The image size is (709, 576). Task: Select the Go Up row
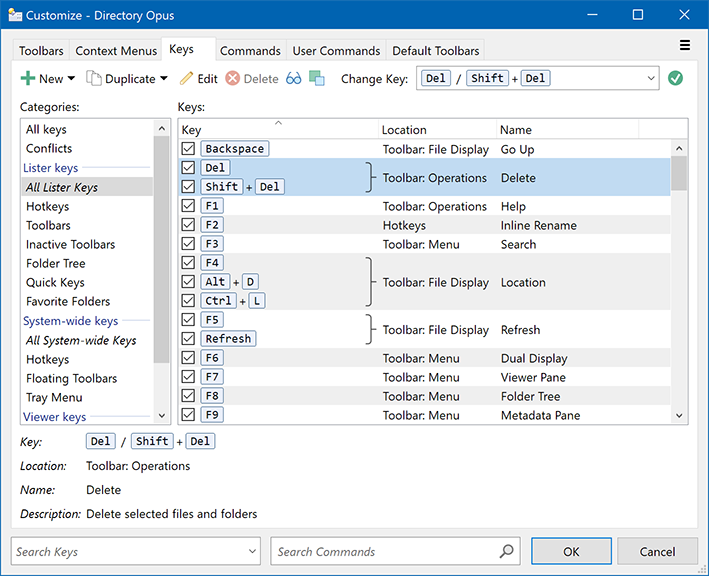coord(425,148)
